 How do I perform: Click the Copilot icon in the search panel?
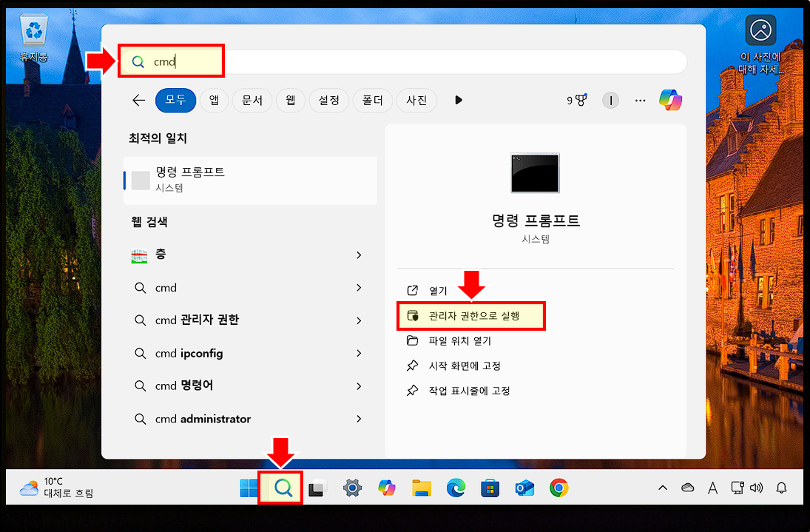(670, 100)
